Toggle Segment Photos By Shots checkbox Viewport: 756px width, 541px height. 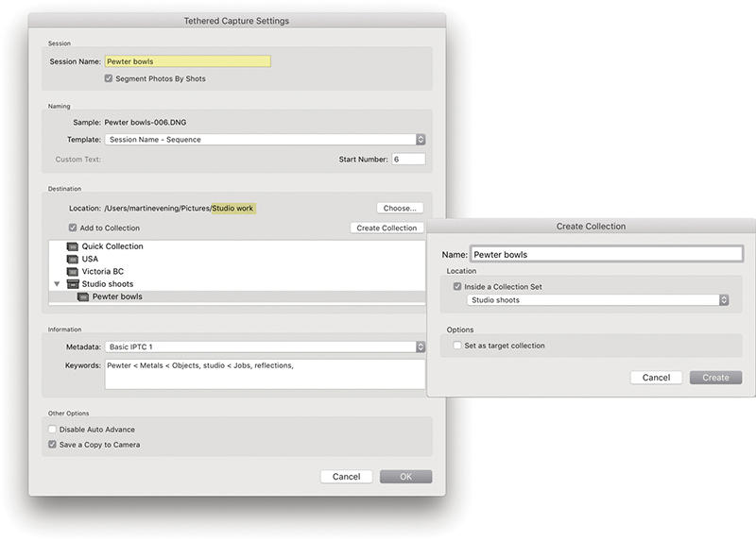point(109,78)
